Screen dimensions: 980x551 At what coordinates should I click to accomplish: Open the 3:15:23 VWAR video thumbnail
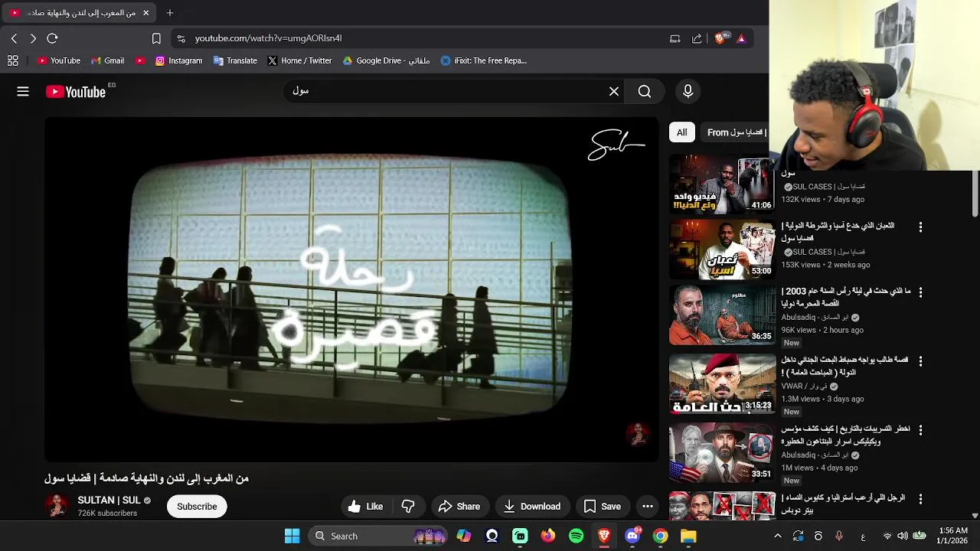click(722, 384)
